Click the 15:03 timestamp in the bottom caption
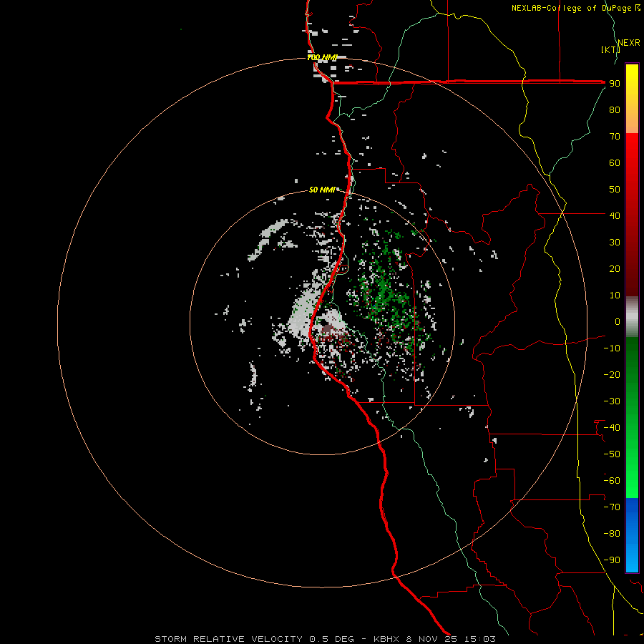This screenshot has width=644, height=644. coord(480,639)
